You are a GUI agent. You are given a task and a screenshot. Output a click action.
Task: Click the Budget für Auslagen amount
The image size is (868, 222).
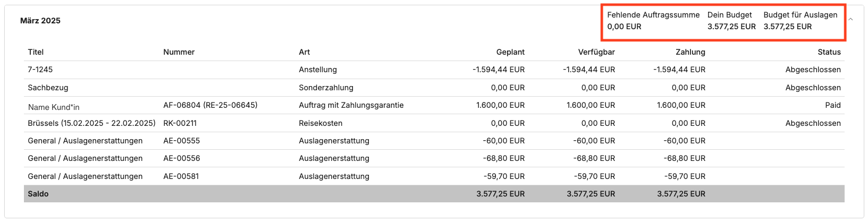tap(787, 27)
